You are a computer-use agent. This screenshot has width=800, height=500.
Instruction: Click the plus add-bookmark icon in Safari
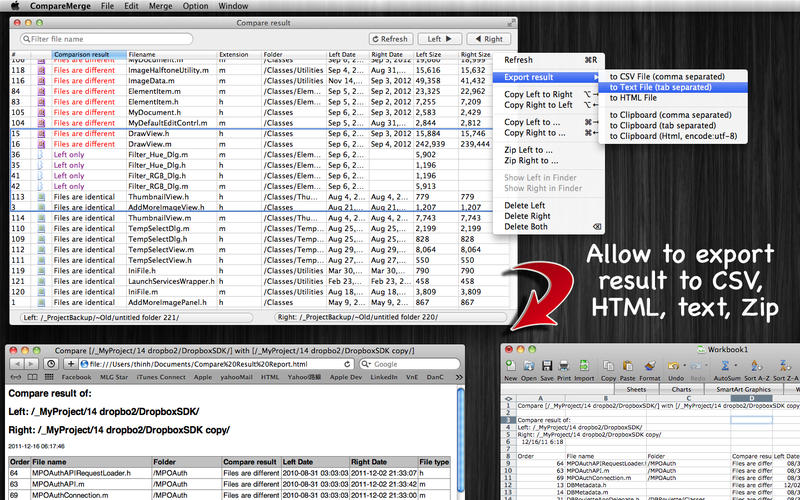tap(71, 364)
